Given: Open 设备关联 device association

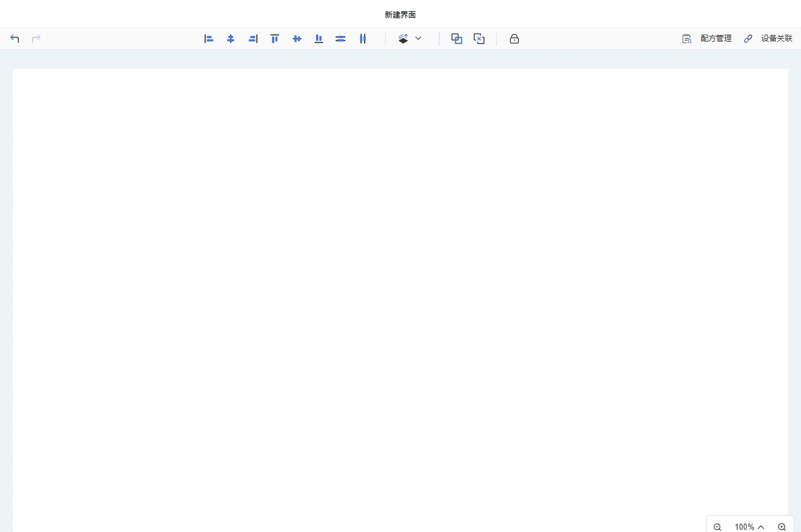Looking at the screenshot, I should coord(769,39).
